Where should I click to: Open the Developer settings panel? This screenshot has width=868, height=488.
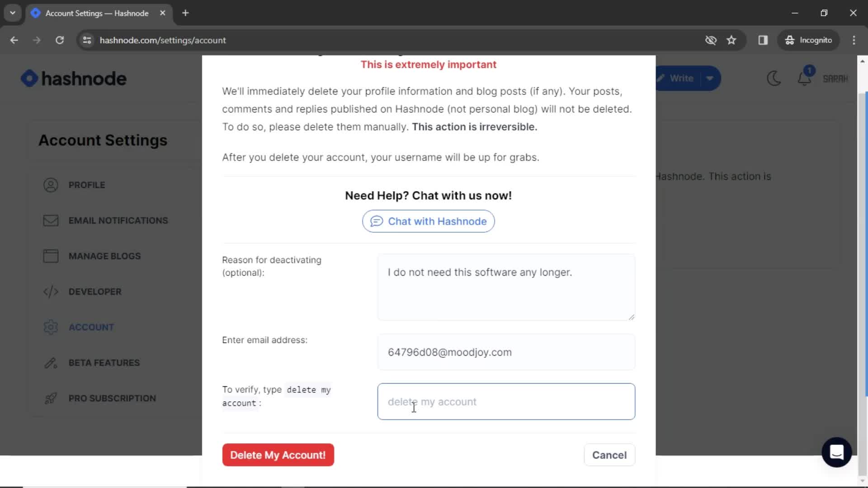(95, 291)
